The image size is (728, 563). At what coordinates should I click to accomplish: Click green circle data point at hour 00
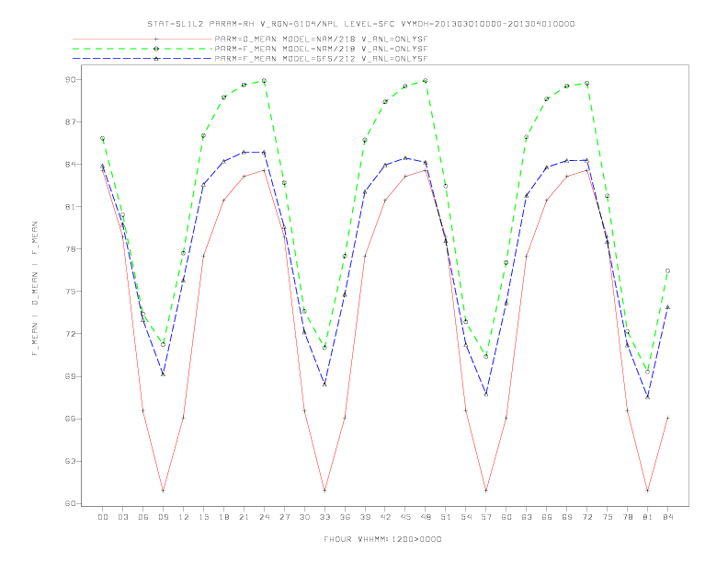(x=103, y=138)
